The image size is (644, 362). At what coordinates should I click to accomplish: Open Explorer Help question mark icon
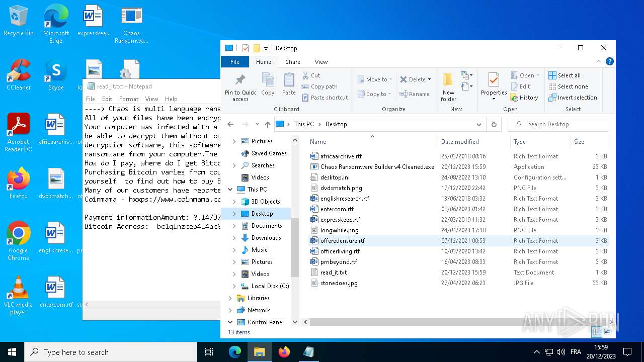click(x=609, y=62)
